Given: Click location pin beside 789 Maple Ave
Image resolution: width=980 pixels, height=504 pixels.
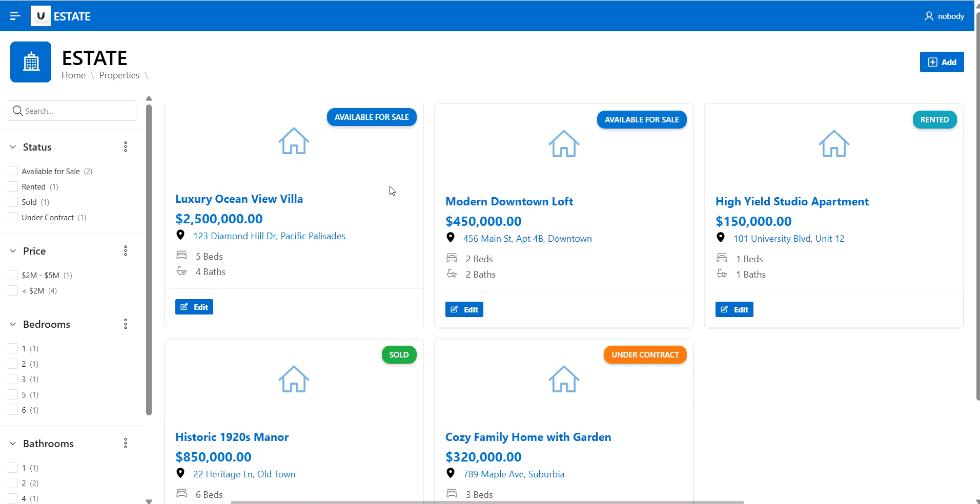Looking at the screenshot, I should (451, 473).
